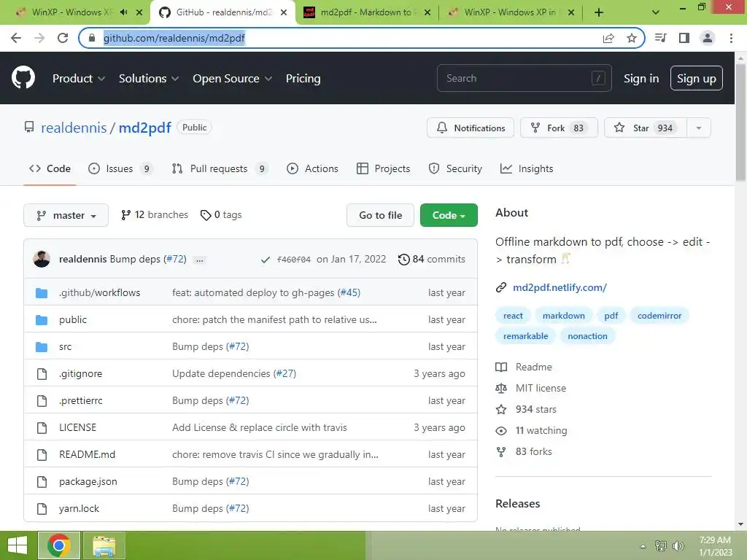Click the codemirror topic tag
747x560 pixels.
click(x=659, y=316)
